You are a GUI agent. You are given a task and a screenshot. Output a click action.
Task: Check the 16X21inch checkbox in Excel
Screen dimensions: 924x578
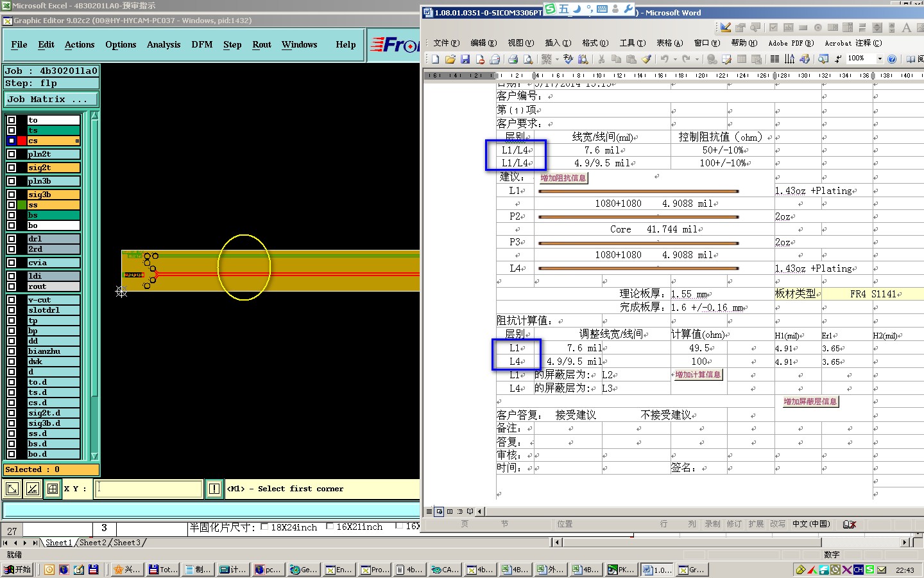pyautogui.click(x=330, y=527)
